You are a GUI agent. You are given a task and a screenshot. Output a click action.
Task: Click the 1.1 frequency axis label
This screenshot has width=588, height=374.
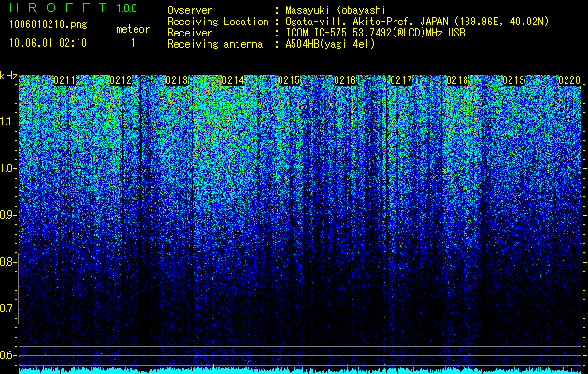pyautogui.click(x=8, y=122)
